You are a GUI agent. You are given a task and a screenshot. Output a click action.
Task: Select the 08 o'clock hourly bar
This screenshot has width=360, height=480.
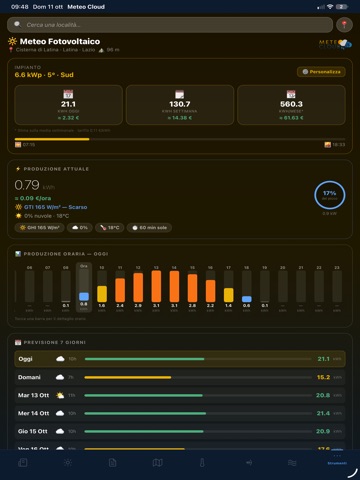pos(66,287)
